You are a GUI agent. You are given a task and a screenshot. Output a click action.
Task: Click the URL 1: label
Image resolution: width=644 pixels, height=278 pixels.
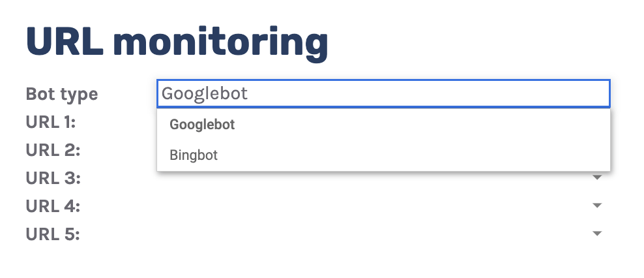coord(51,122)
